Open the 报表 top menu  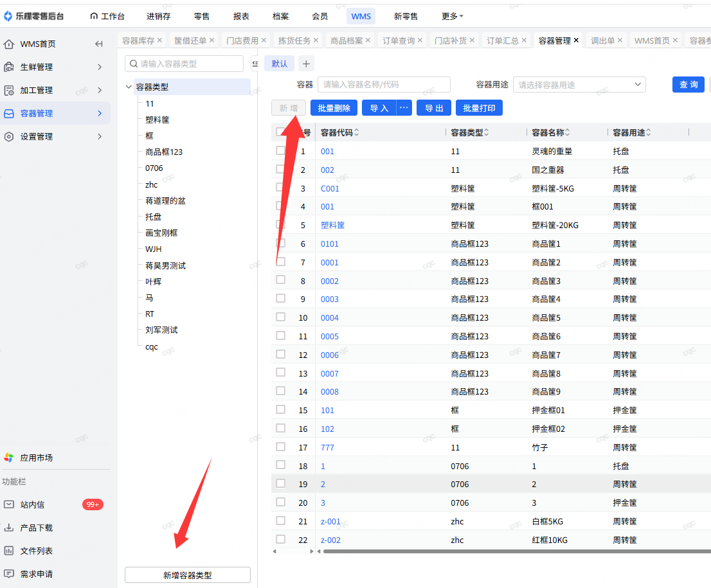click(241, 16)
